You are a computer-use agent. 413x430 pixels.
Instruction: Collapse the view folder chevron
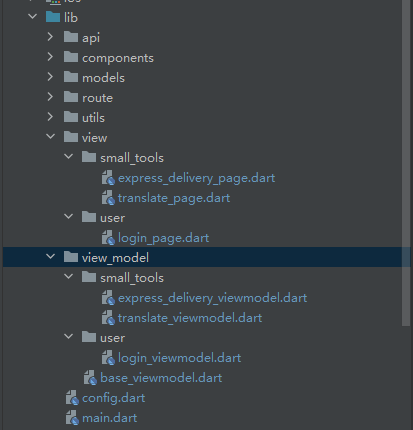(50, 136)
